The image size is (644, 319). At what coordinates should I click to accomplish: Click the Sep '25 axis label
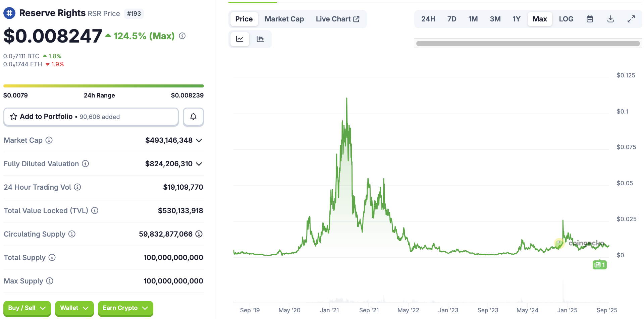[x=607, y=310]
